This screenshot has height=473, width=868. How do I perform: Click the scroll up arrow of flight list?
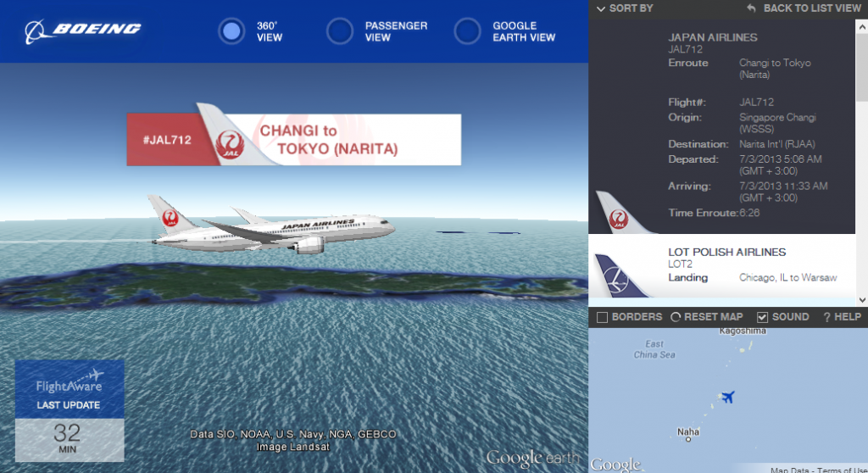tap(862, 26)
